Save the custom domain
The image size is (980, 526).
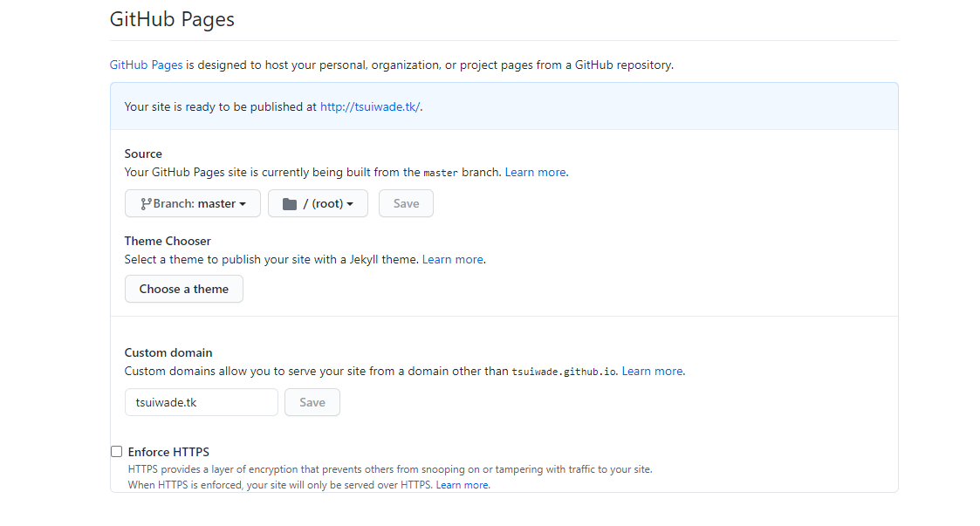(x=312, y=402)
